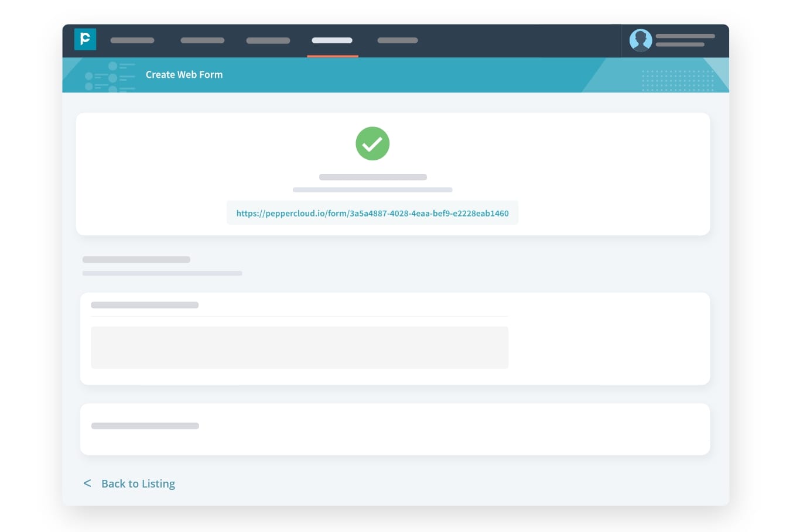Click the Create Web Form flowchart header icon
Viewport: 800px width, 532px height.
pyautogui.click(x=110, y=75)
